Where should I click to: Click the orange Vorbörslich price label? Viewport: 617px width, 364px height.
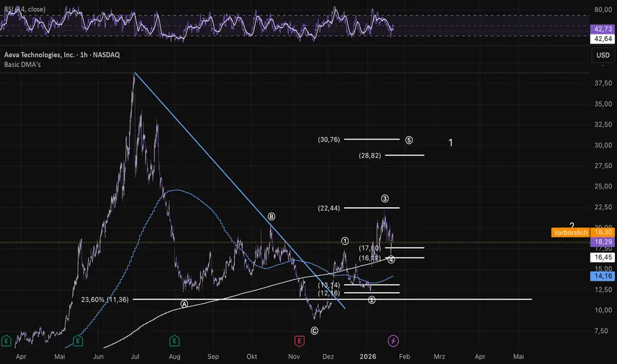click(x=570, y=232)
